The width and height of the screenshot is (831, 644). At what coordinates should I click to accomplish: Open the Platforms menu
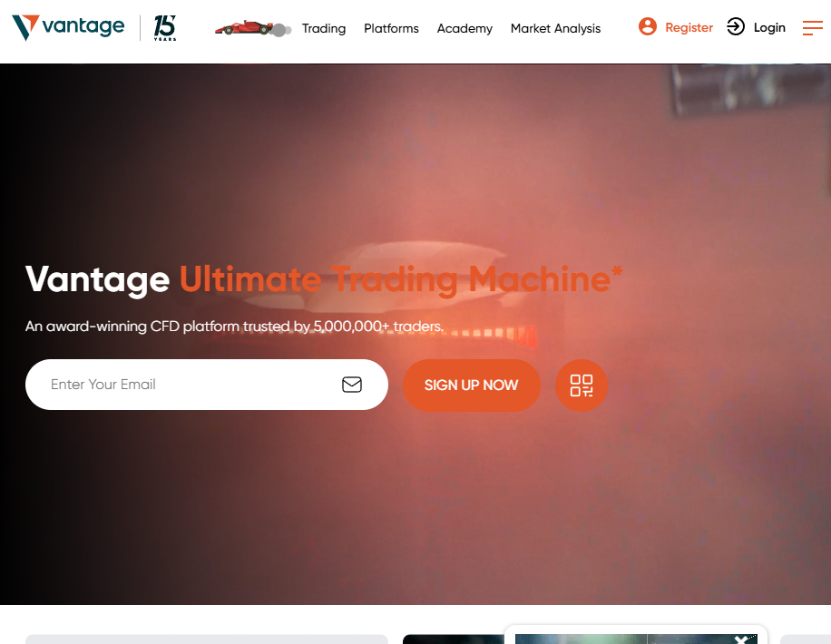[x=391, y=29]
